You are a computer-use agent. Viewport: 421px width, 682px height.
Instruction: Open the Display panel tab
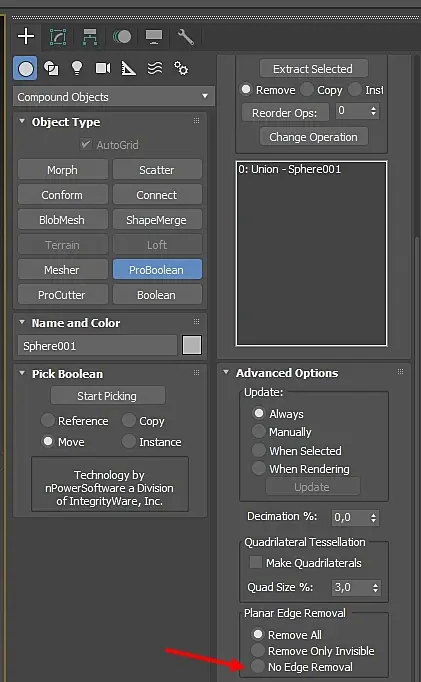tap(154, 37)
